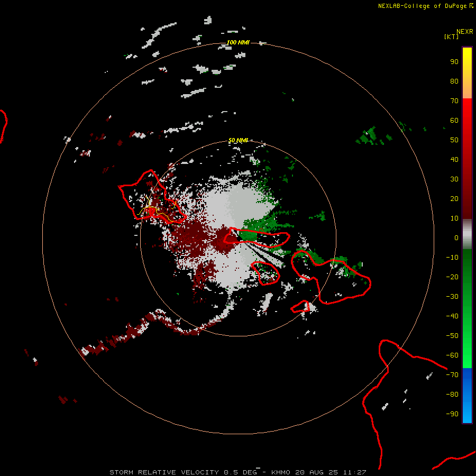Click the STORM RELATIVE VELOCITY caption text
This screenshot has width=476, height=476.
164,472
